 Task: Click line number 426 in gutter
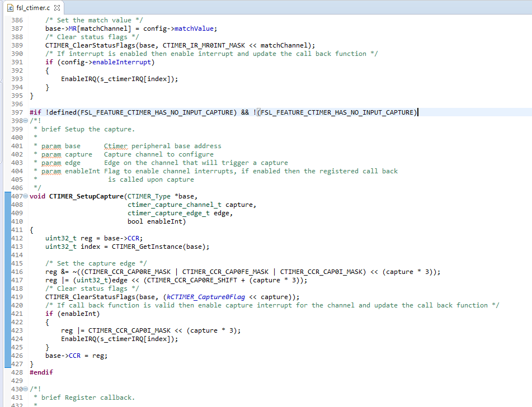click(17, 356)
